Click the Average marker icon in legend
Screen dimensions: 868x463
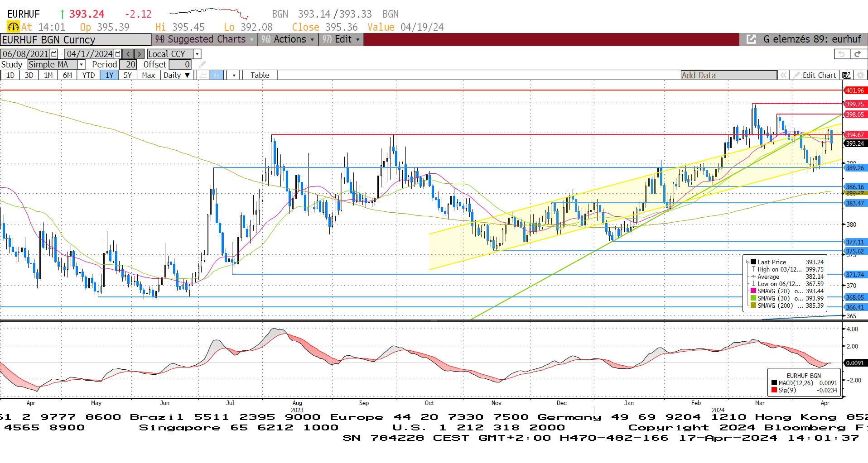[x=754, y=277]
